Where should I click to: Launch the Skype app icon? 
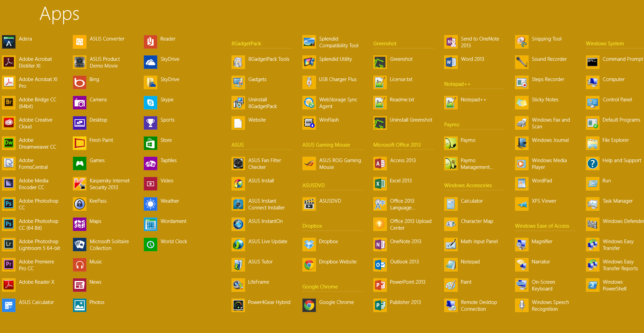coord(151,103)
